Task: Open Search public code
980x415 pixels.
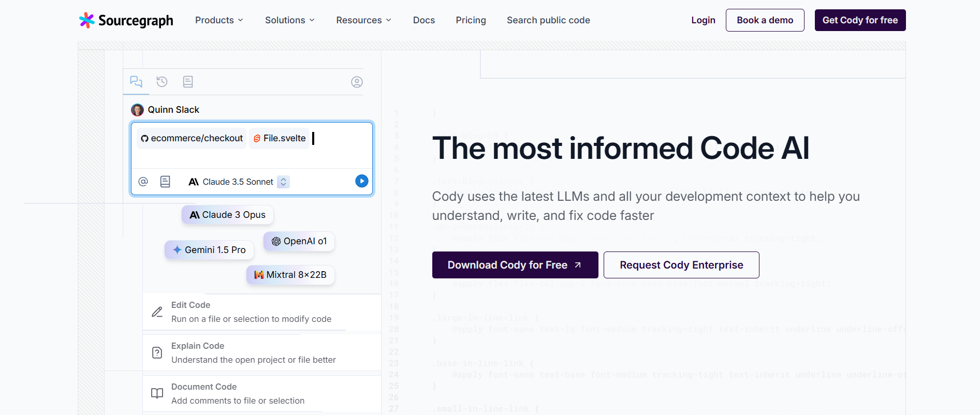Action: coord(548,20)
